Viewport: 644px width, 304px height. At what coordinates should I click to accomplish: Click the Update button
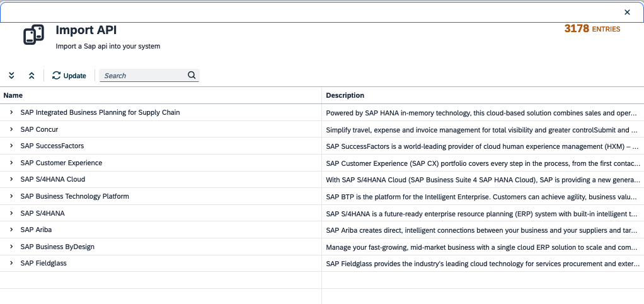click(x=69, y=76)
